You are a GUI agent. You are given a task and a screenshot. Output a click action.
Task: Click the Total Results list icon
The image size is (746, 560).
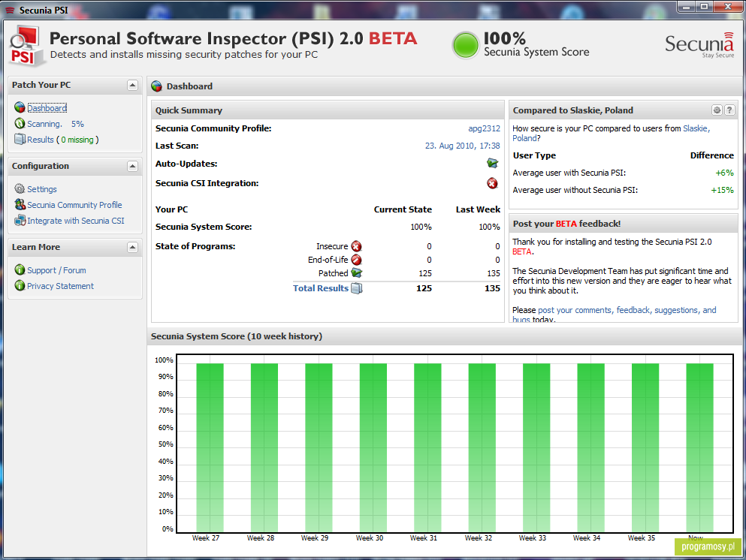356,288
